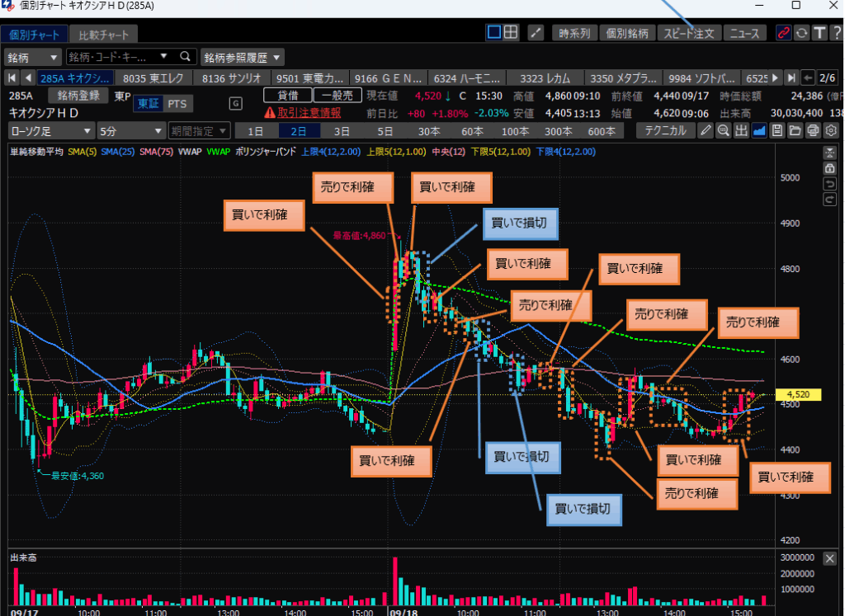The width and height of the screenshot is (845, 616).
Task: Click the stock code search input field
Action: [x=120, y=57]
